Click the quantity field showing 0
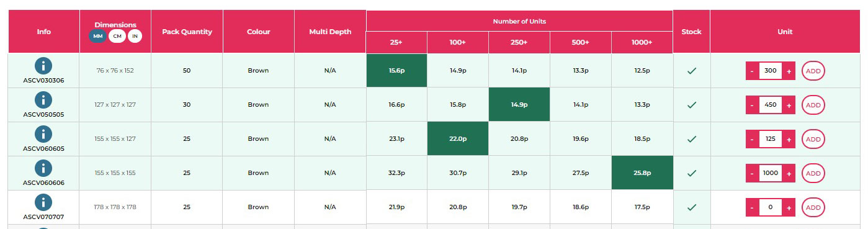The width and height of the screenshot is (868, 229). pos(771,207)
